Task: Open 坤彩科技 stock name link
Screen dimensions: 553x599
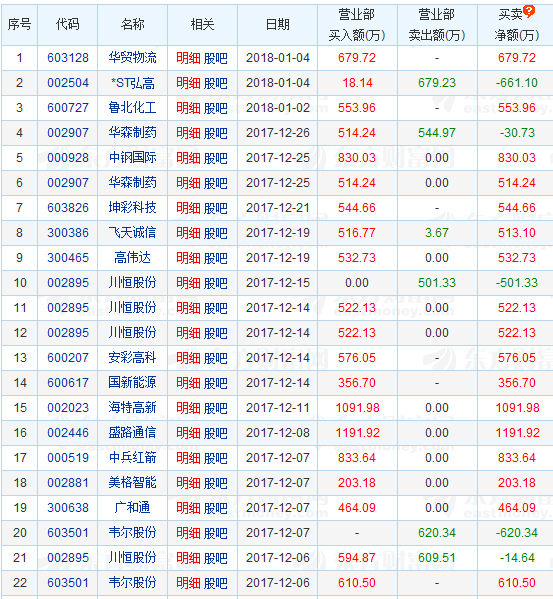Action: 132,208
